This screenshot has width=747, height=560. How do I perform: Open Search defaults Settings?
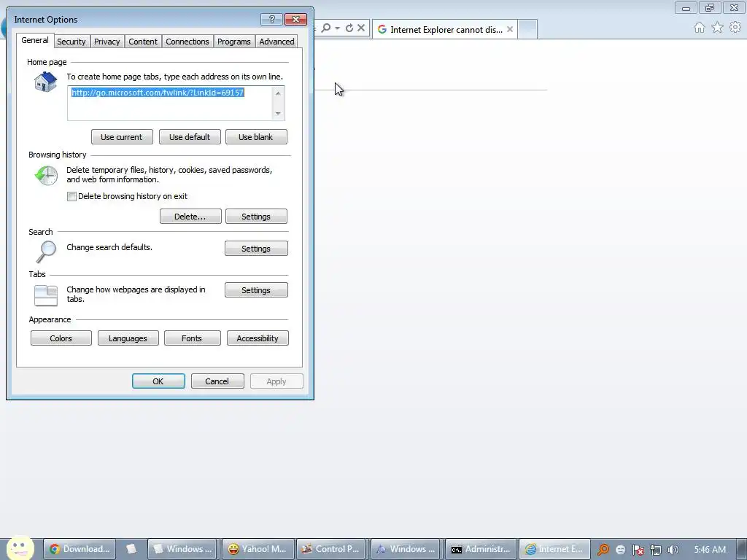(x=256, y=248)
